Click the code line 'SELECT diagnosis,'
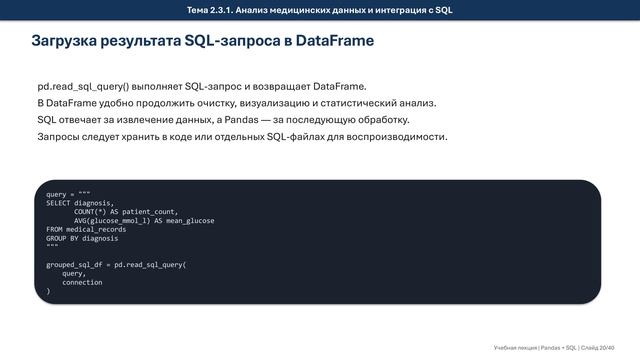640x360 pixels. (80, 203)
